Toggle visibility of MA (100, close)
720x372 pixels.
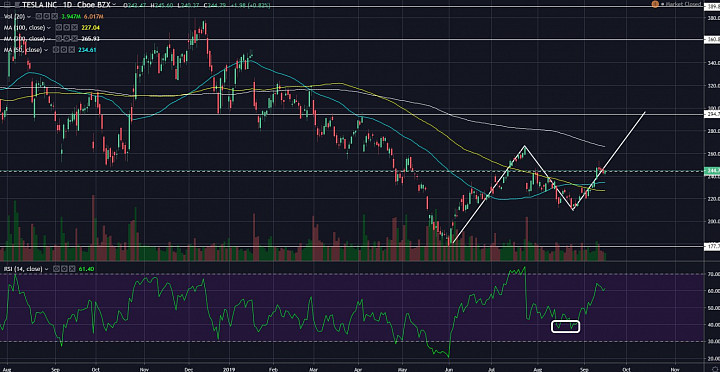(x=59, y=28)
